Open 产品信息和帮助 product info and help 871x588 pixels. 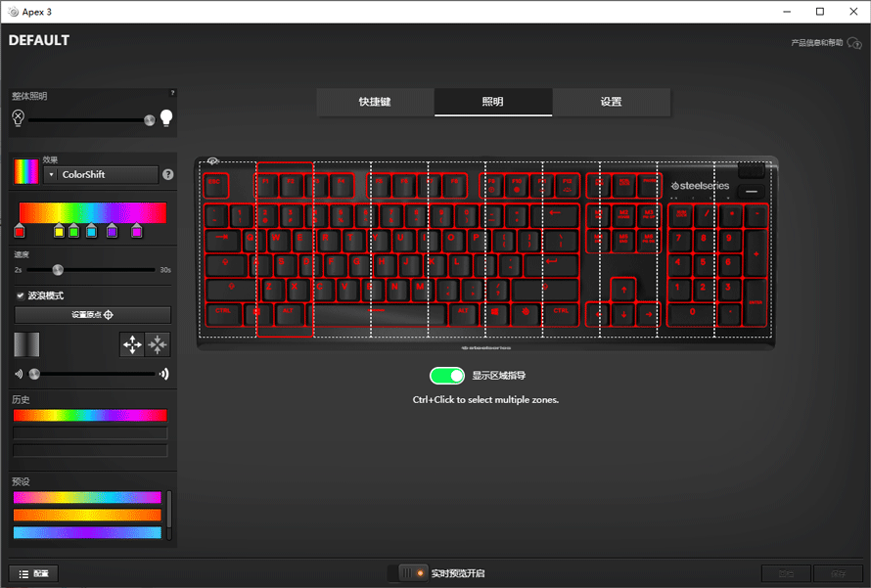click(826, 43)
